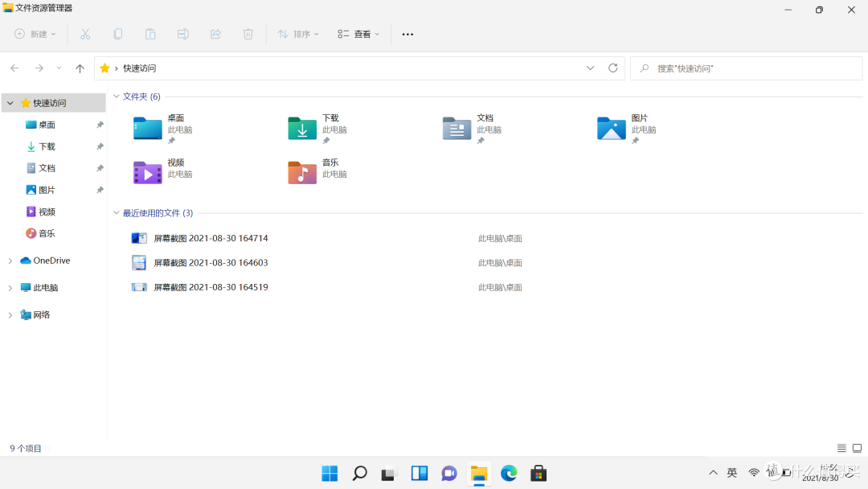
Task: Open Microsoft Edge from the taskbar
Action: [509, 474]
